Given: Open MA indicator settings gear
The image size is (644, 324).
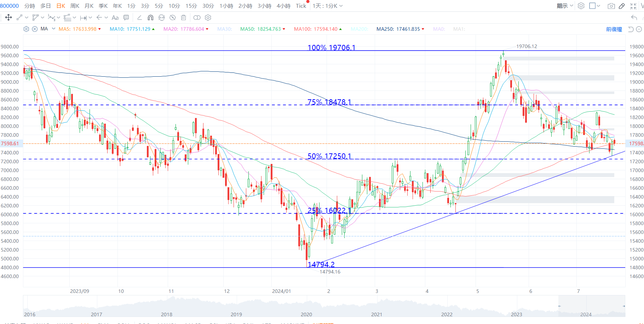Looking at the screenshot, I should [26, 29].
